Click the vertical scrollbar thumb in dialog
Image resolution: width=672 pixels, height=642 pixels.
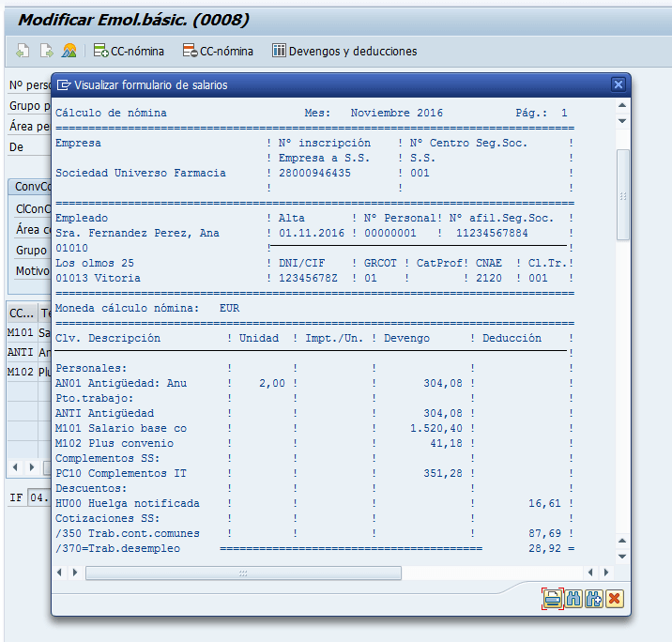coord(622,195)
